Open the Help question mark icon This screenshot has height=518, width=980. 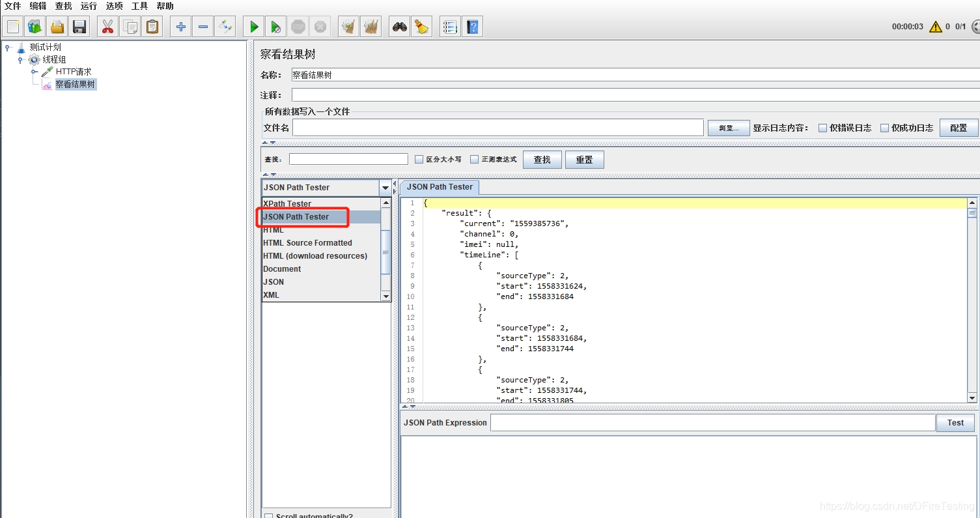click(472, 27)
